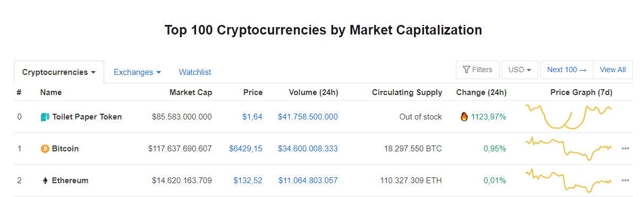This screenshot has width=644, height=197.
Task: Click the Toilet Paper Token roll icon
Action: pyautogui.click(x=45, y=117)
